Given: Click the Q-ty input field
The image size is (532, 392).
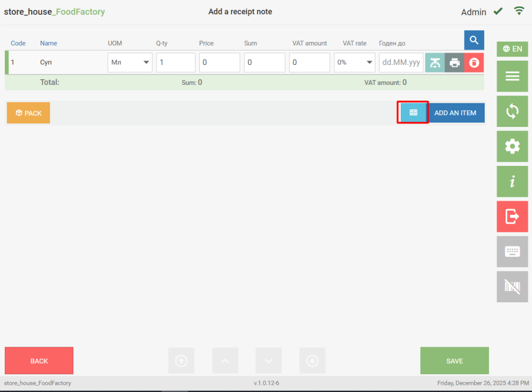Looking at the screenshot, I should pos(176,63).
